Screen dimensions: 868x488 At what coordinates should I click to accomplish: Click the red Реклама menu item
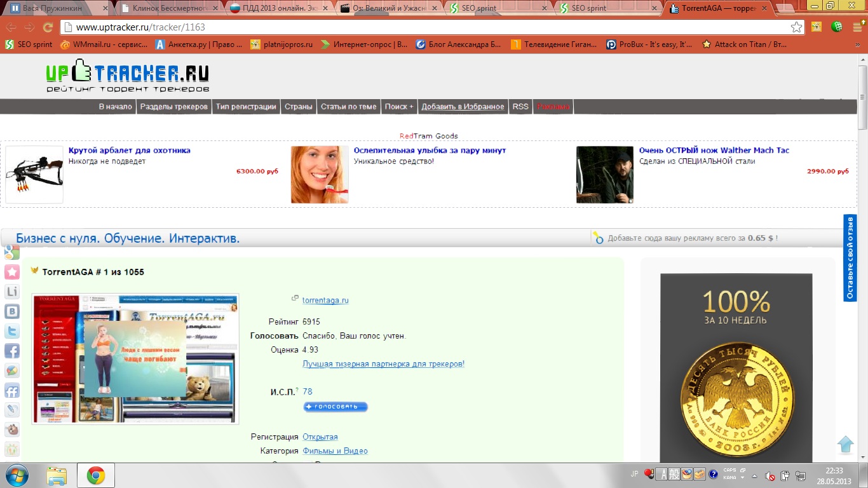coord(553,107)
